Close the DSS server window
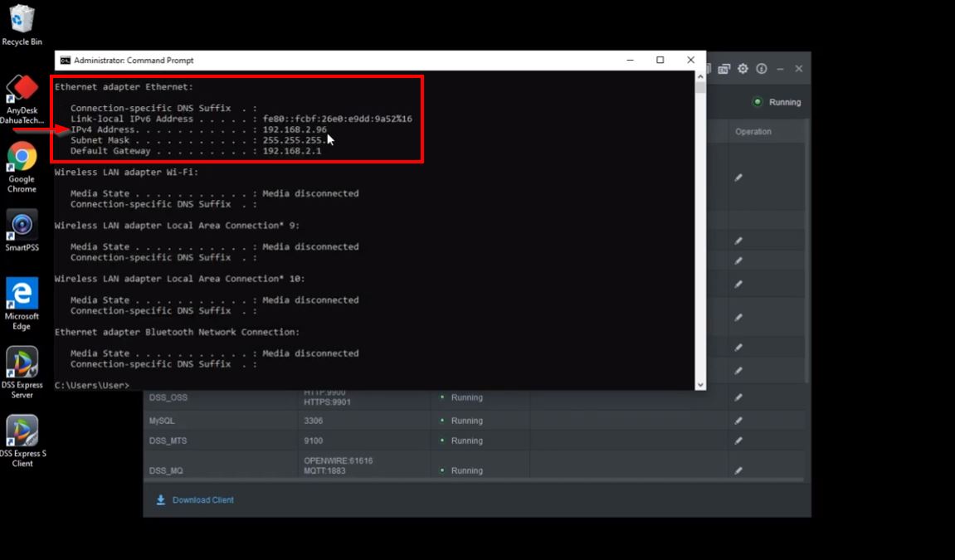The width and height of the screenshot is (955, 560). click(798, 69)
